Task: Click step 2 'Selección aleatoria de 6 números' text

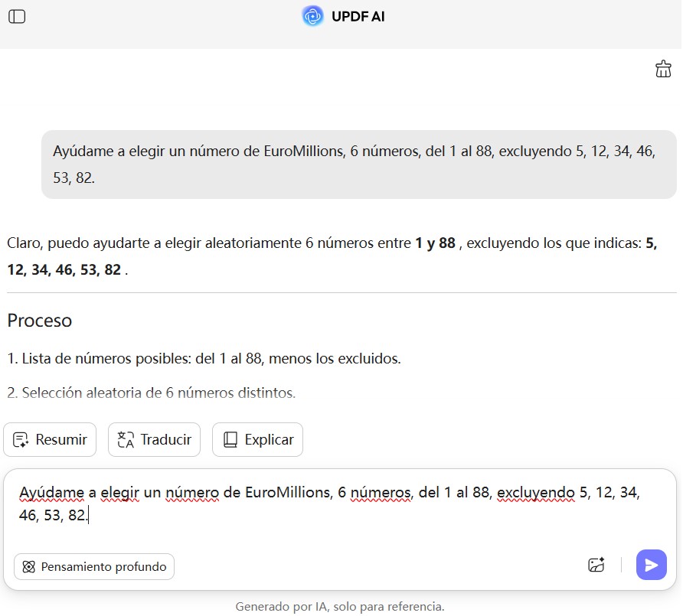Action: [151, 393]
